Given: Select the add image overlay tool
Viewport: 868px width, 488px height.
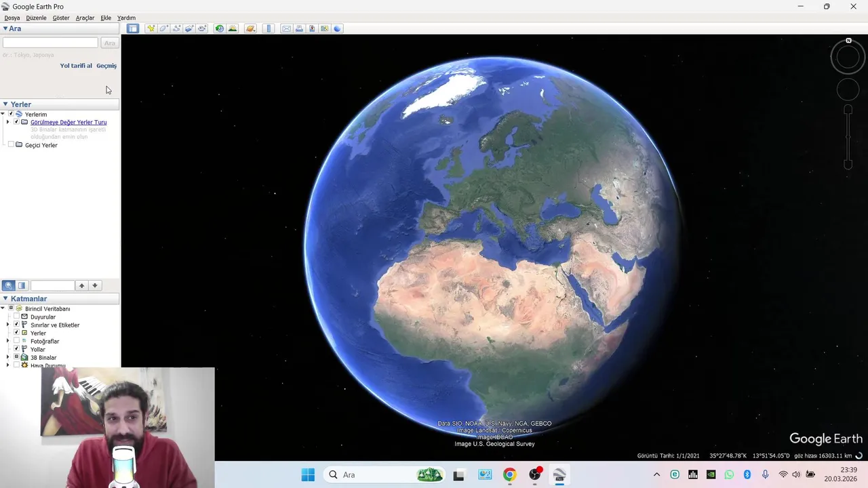Looking at the screenshot, I should point(189,28).
